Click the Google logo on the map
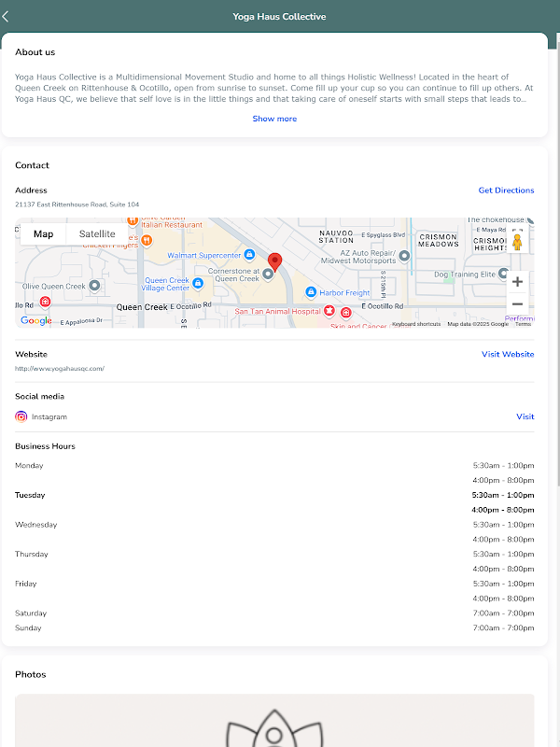The image size is (560, 747). (x=36, y=320)
